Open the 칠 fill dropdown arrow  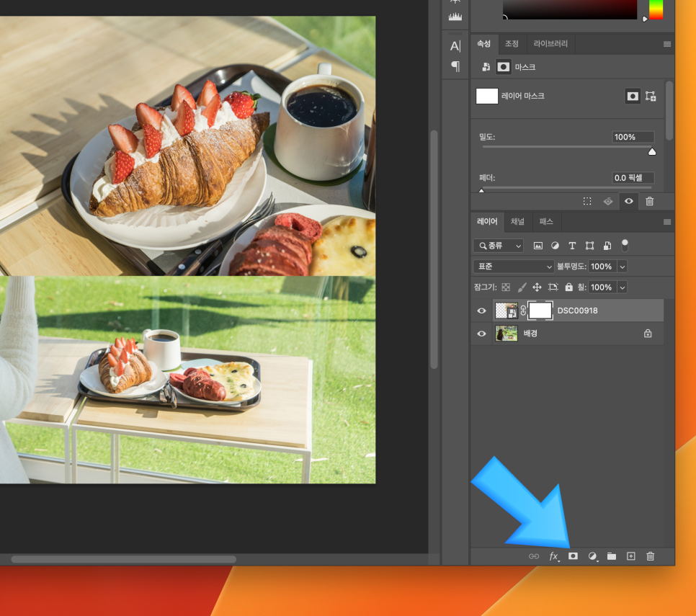coord(623,287)
